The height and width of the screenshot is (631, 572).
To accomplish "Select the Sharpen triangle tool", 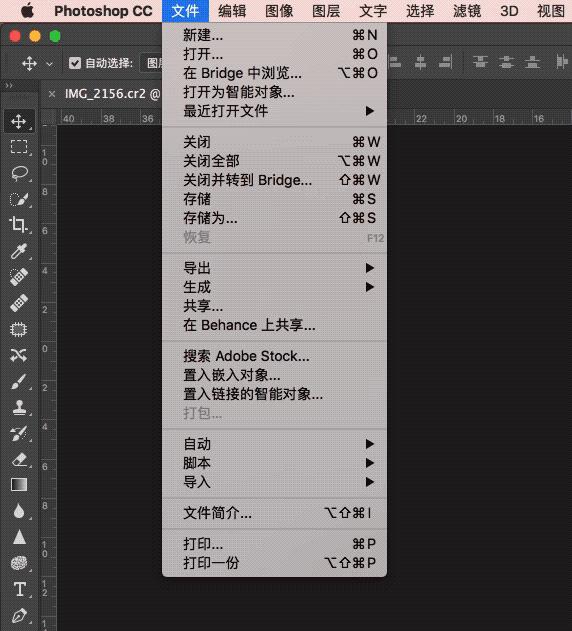I will pos(19,537).
